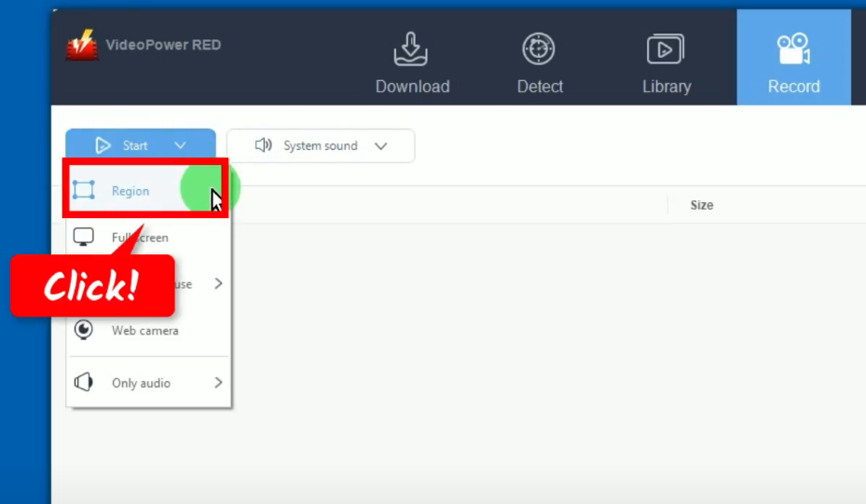Screen dimensions: 866x504
Task: Click the Record camera icon
Action: 793,49
